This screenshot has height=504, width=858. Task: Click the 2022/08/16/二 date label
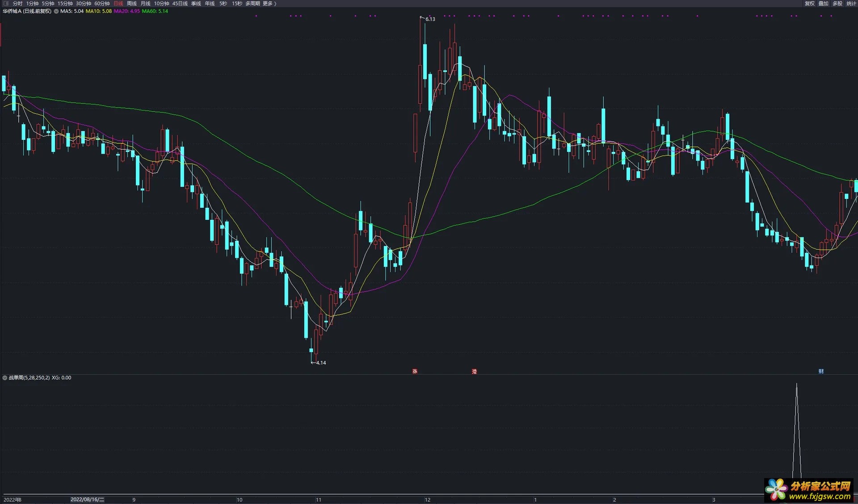coord(87,500)
